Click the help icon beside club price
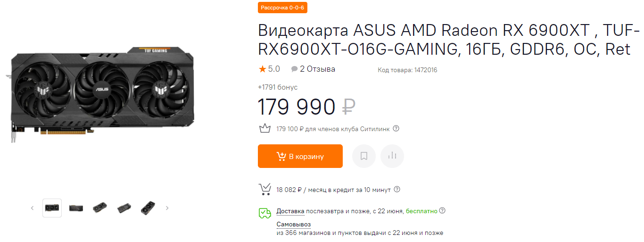Screen dimensions: 644x242 (396, 128)
